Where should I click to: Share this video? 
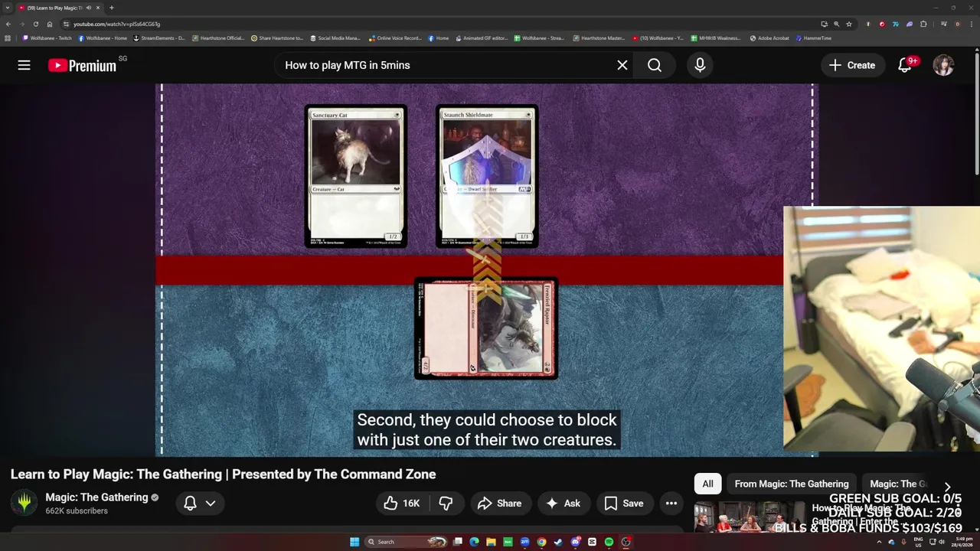tap(499, 503)
